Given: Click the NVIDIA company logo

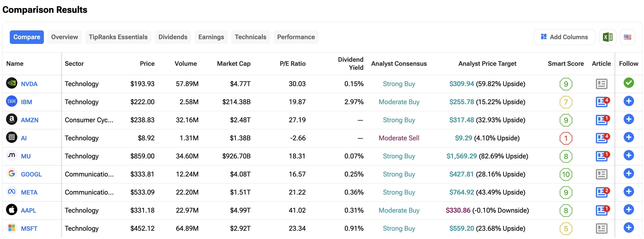Looking at the screenshot, I should (x=12, y=83).
